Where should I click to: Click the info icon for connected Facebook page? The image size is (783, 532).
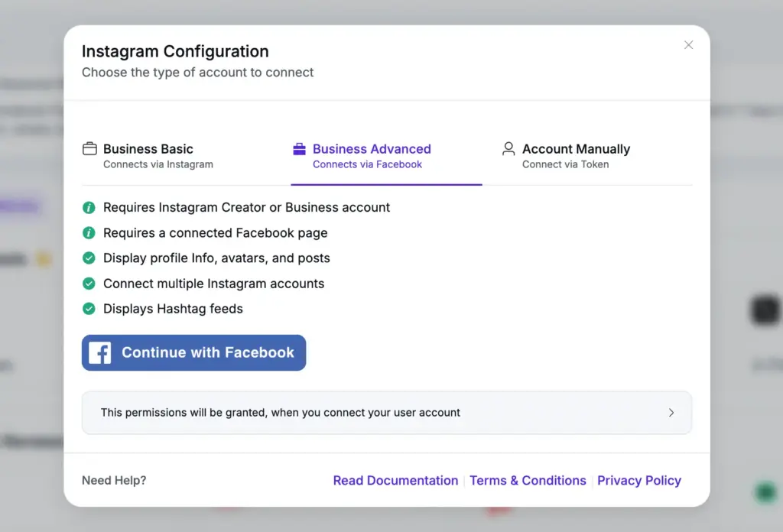[89, 232]
